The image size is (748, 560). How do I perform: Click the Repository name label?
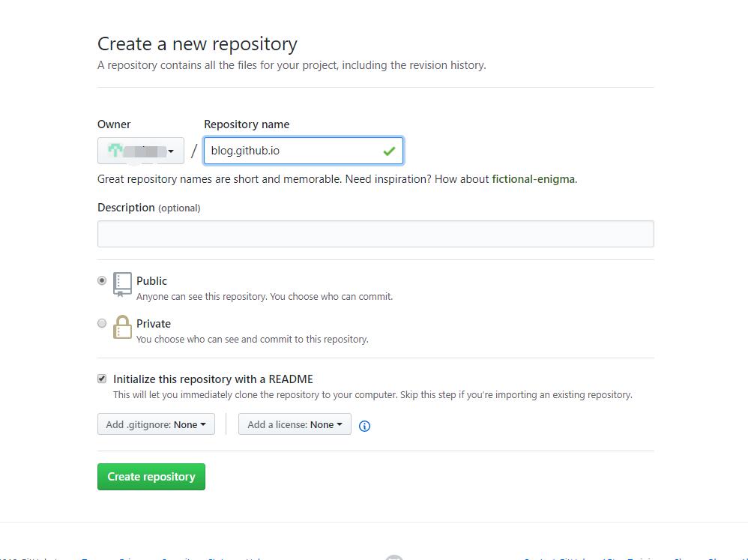[247, 124]
